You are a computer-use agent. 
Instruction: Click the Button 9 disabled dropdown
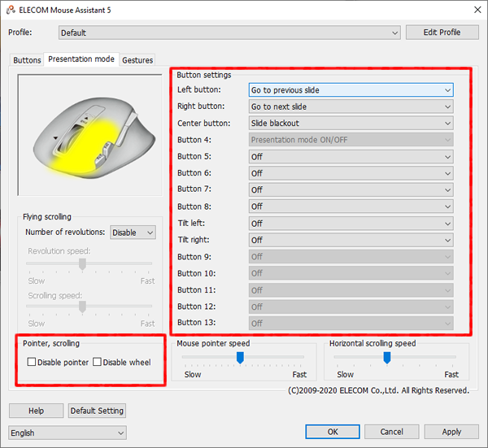(x=351, y=257)
